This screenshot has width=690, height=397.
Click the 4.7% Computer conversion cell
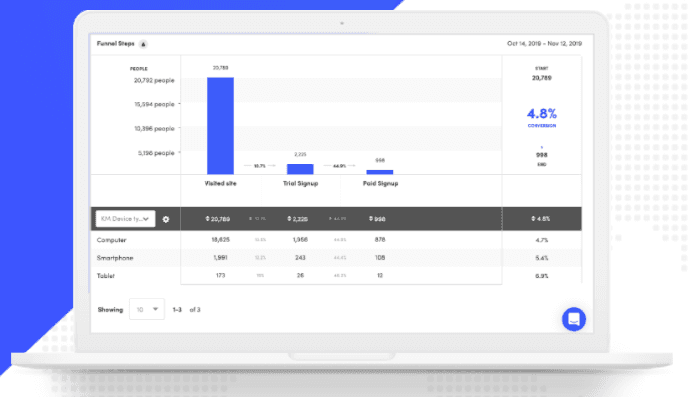pos(542,240)
